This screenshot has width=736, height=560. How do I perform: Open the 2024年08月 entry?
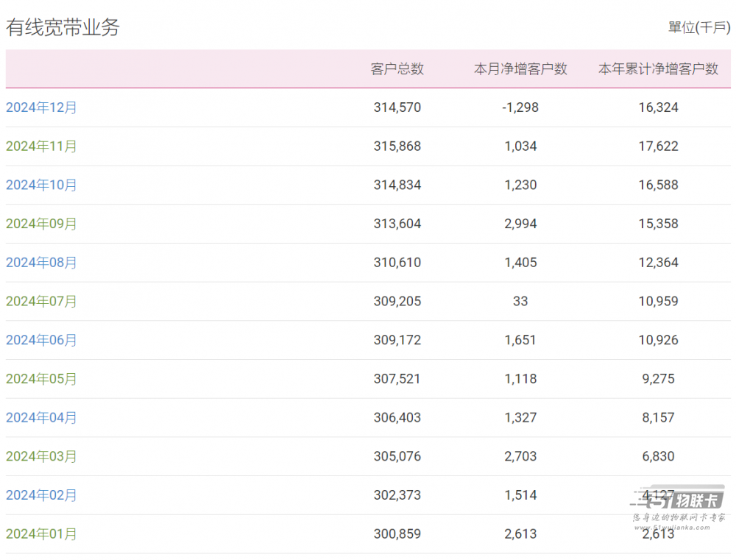(41, 263)
